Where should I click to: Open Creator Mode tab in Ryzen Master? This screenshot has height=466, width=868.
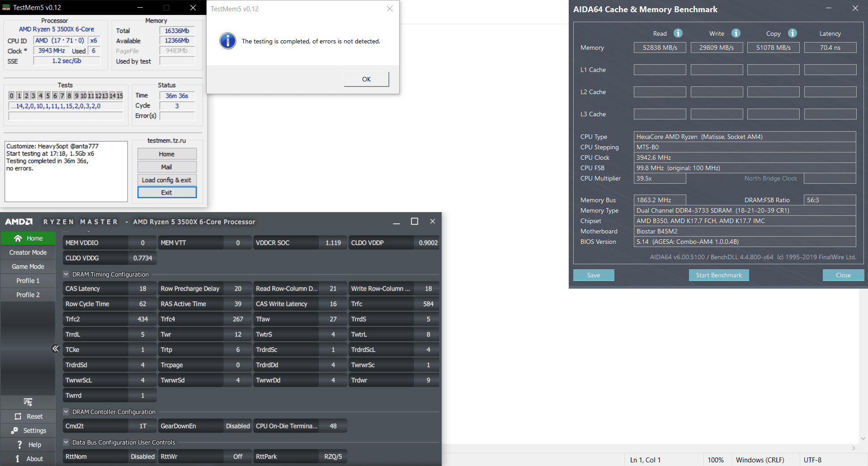click(x=28, y=252)
